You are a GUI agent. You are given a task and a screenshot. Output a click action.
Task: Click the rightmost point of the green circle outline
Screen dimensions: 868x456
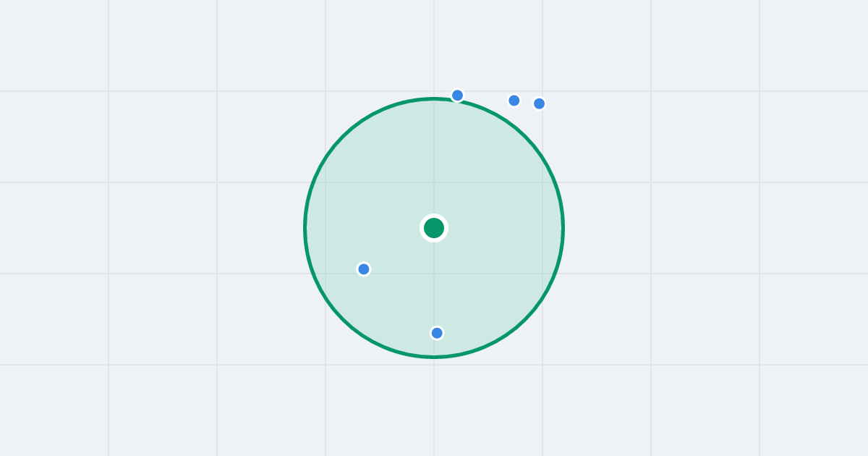coord(563,228)
